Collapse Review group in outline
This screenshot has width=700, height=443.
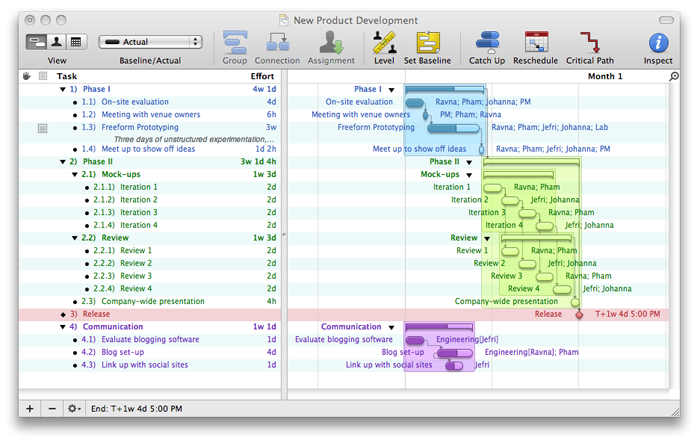pyautogui.click(x=75, y=238)
